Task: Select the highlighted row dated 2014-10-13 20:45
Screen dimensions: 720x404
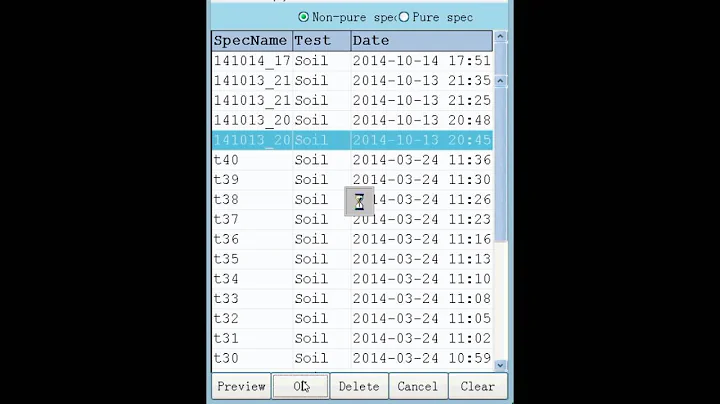Action: [352, 140]
